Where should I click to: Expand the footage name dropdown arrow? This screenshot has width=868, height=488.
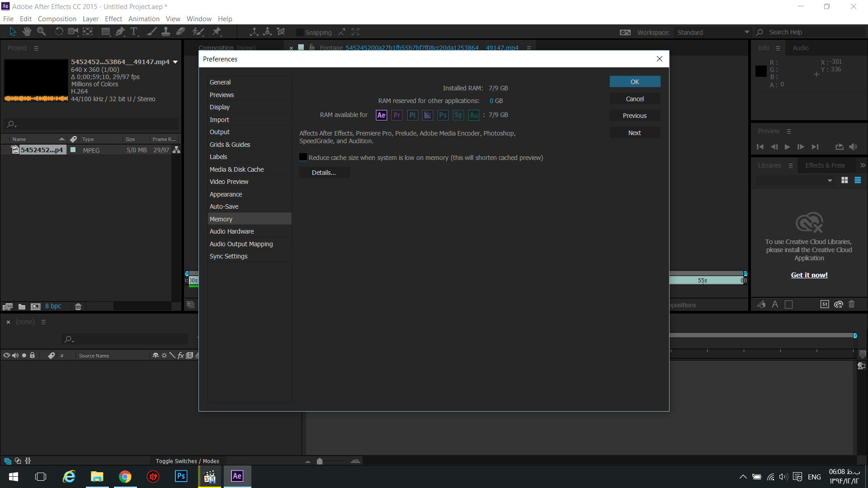[175, 62]
